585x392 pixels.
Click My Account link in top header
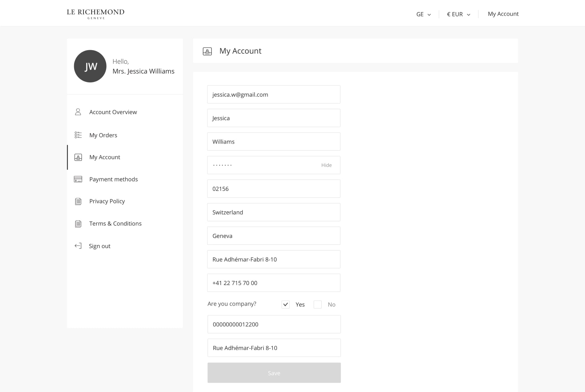[503, 14]
